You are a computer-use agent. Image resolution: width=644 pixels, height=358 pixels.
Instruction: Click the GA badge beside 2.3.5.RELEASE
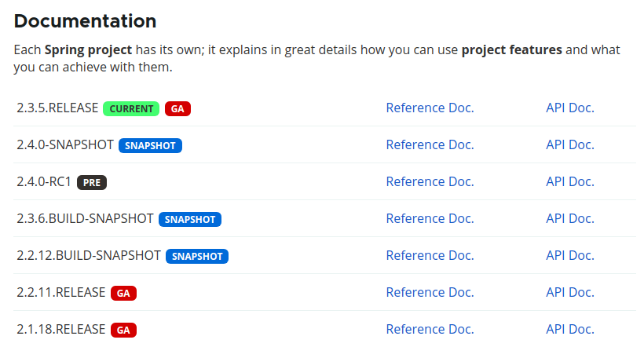(x=177, y=109)
